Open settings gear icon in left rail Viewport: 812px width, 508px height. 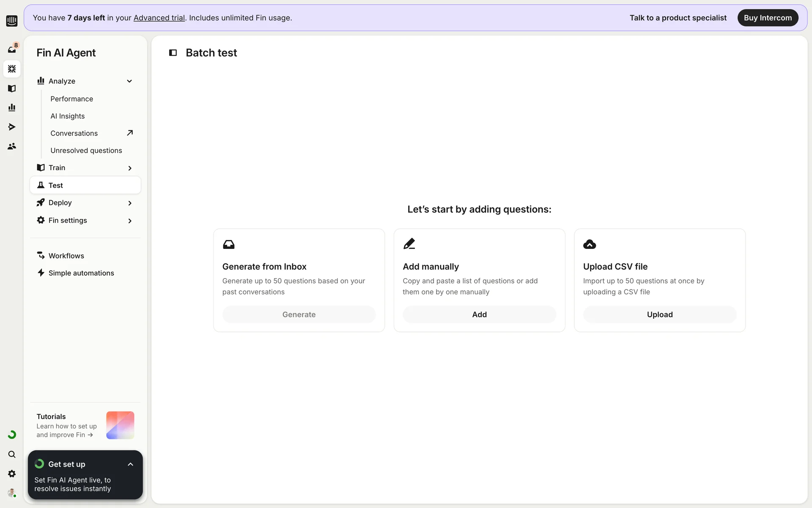tap(12, 474)
